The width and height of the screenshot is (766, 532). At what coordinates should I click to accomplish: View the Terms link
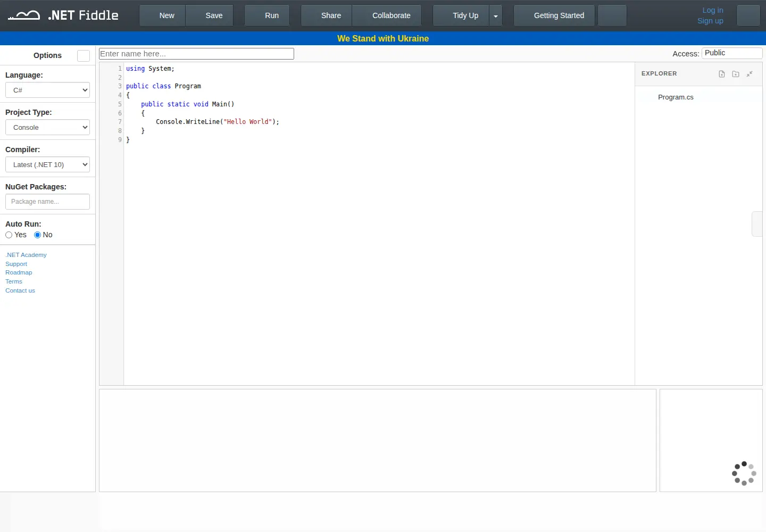click(x=14, y=281)
